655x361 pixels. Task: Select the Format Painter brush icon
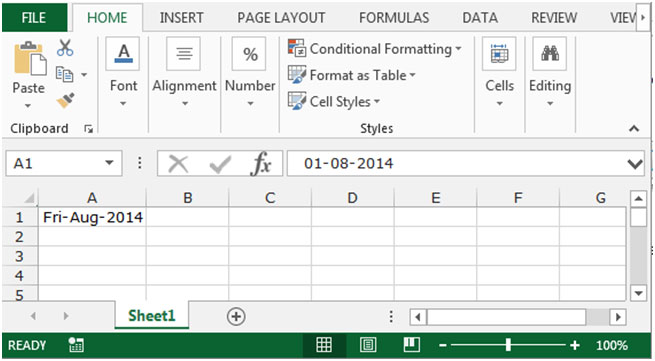(66, 100)
